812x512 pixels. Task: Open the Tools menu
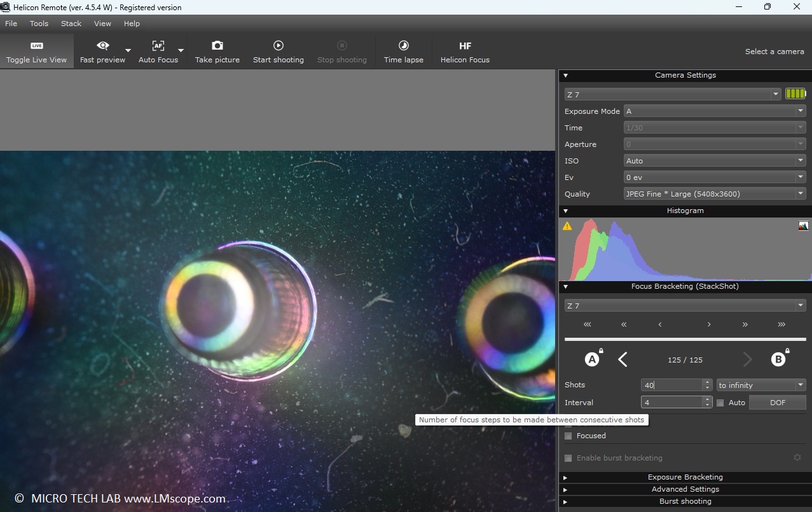point(39,24)
